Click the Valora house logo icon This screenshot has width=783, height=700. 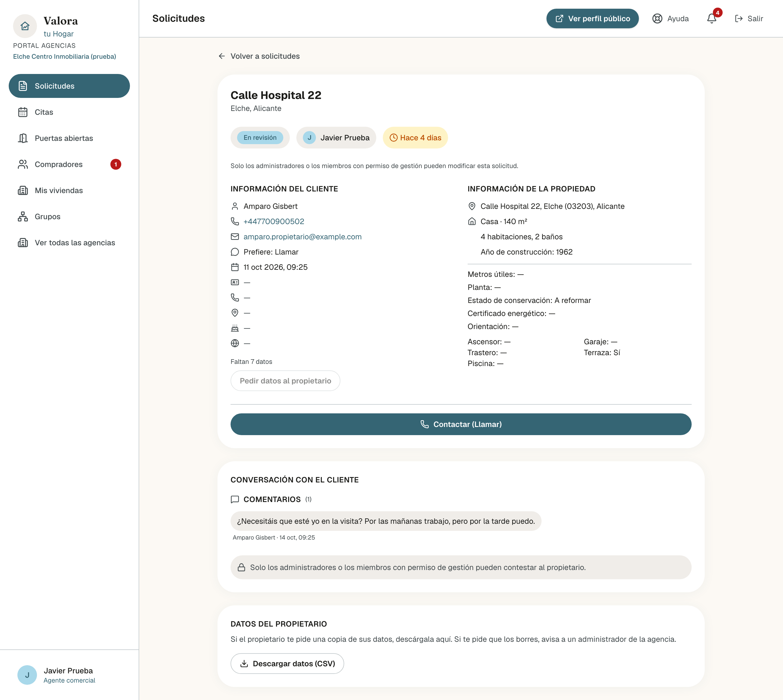(25, 26)
